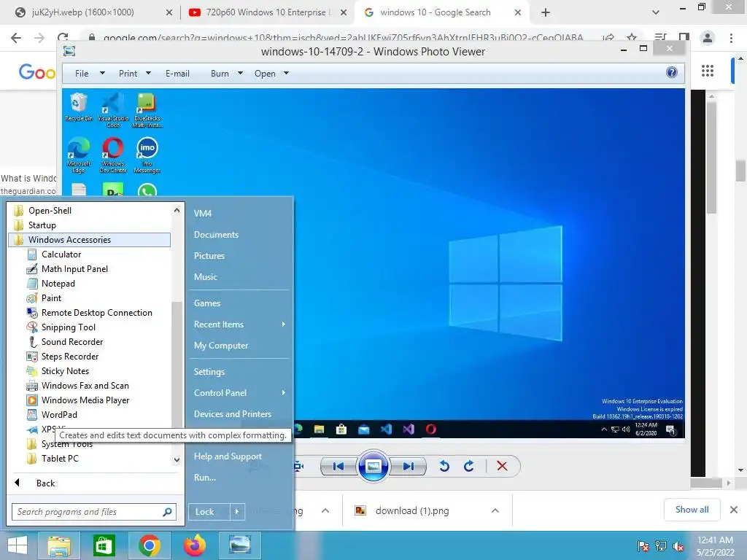Go to previous photo in viewer

click(x=338, y=466)
